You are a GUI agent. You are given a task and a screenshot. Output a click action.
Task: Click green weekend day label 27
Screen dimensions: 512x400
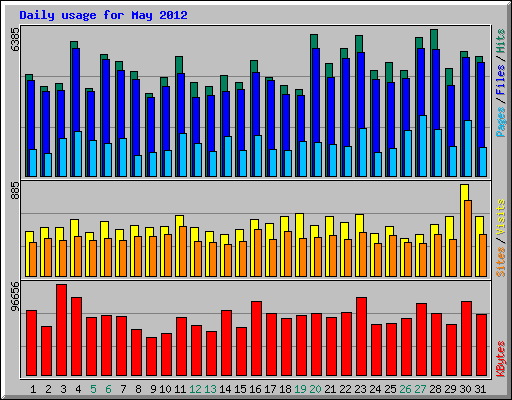coord(420,389)
